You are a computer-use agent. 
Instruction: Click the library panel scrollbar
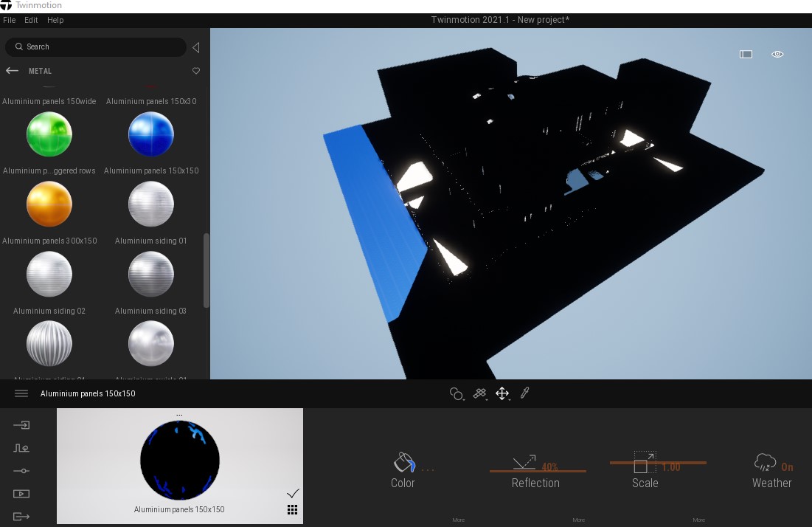click(x=206, y=270)
